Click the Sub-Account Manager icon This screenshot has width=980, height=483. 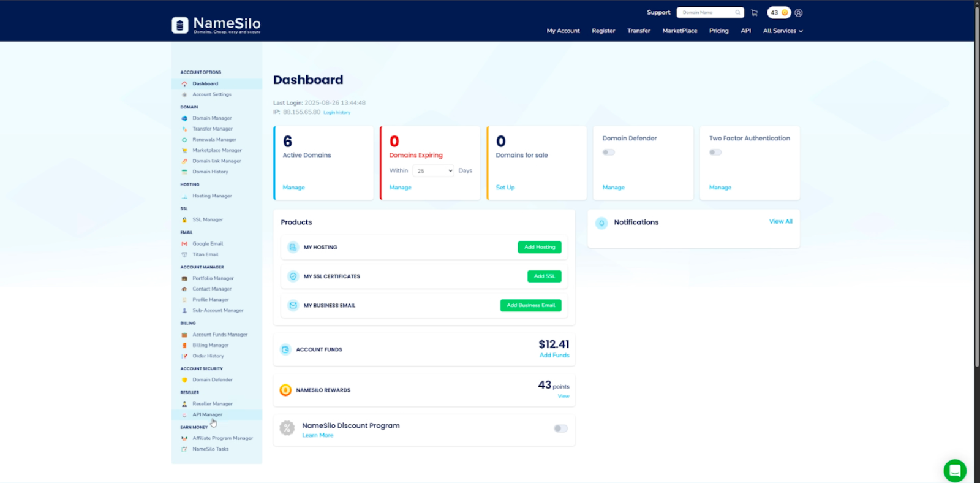(184, 310)
